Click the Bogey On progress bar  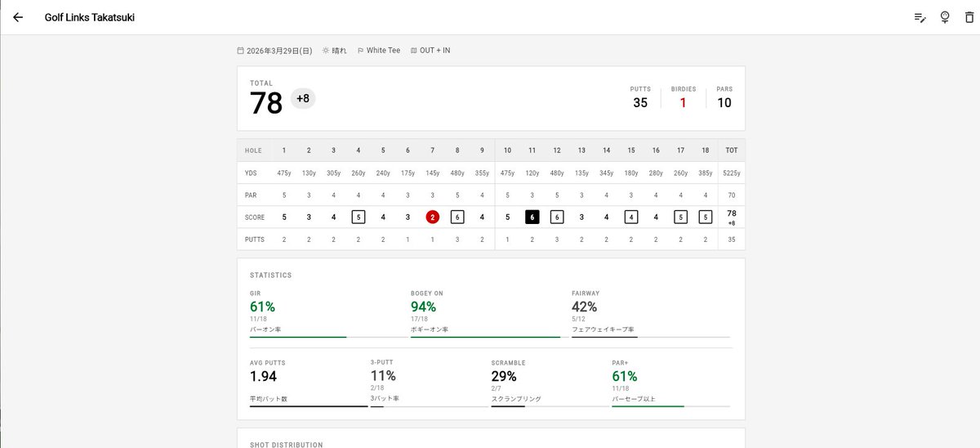point(489,337)
